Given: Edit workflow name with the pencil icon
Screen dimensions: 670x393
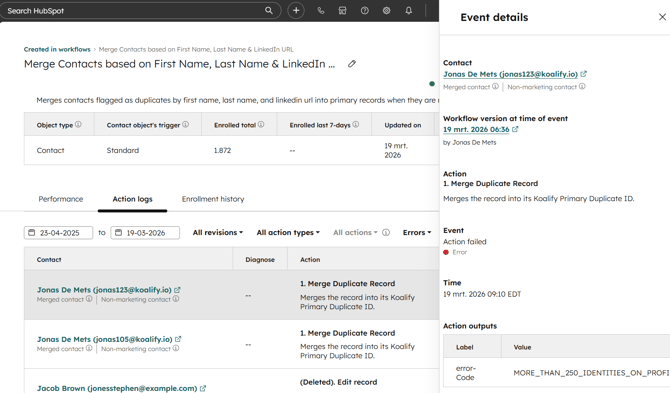Looking at the screenshot, I should 352,64.
